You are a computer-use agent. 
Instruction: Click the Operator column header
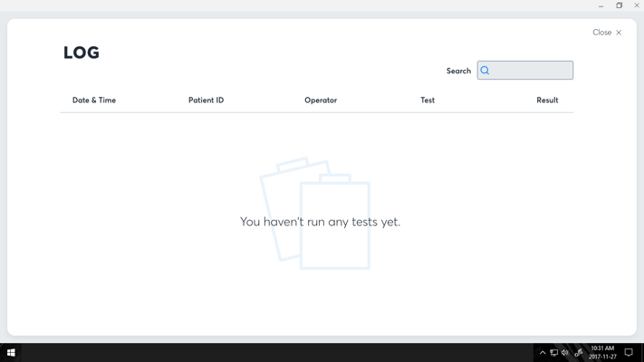(x=321, y=100)
